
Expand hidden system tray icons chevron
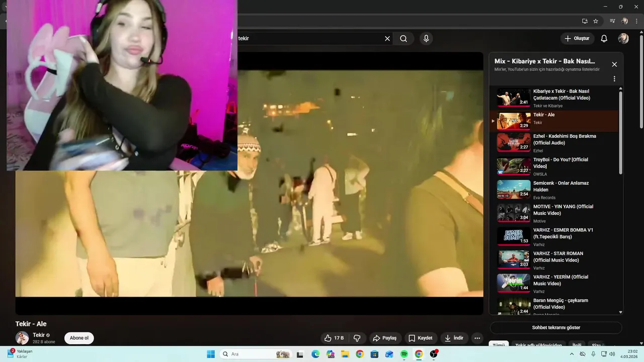[572, 354]
